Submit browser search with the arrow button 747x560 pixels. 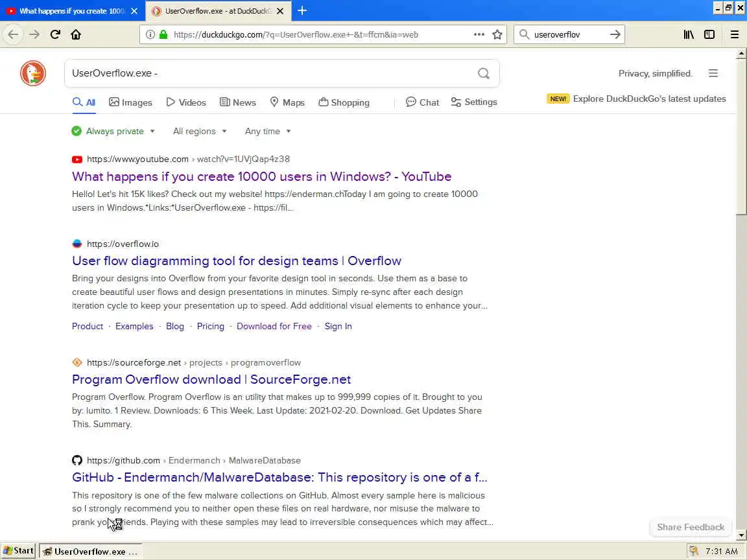point(615,34)
